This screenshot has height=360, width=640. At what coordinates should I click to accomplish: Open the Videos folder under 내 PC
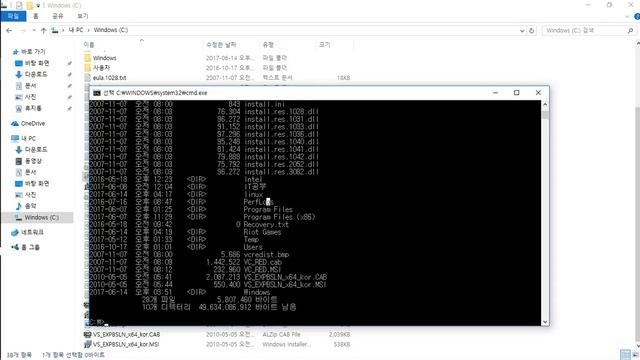29,161
